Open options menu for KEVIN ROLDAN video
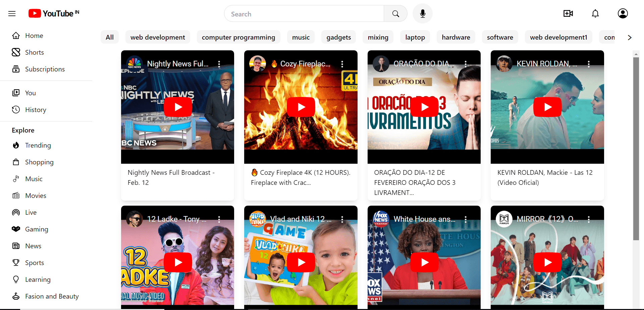 [x=589, y=64]
